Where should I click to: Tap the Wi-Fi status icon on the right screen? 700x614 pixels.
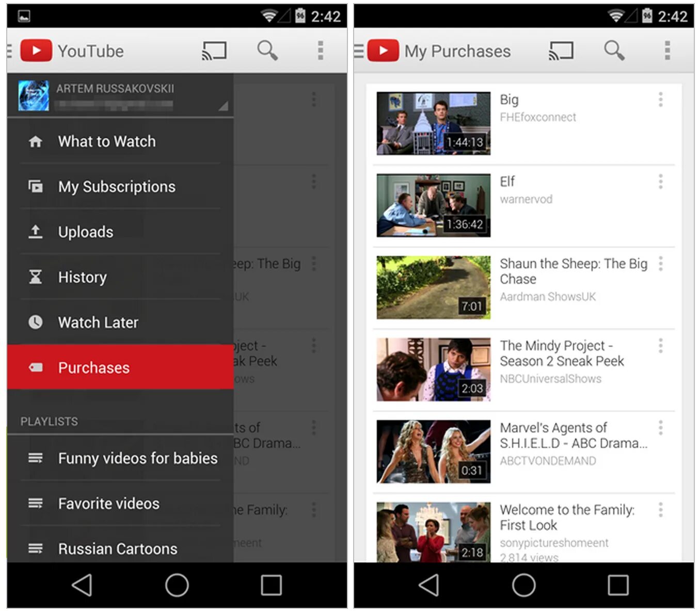pos(615,16)
